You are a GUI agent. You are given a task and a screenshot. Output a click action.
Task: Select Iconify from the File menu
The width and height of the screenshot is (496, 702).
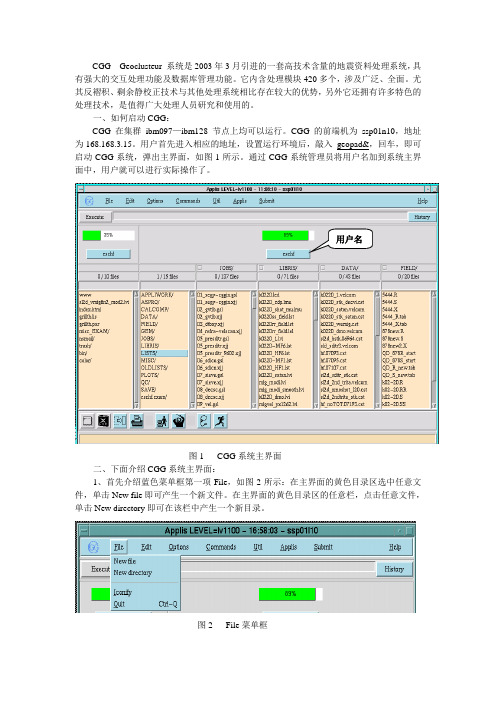pos(123,592)
